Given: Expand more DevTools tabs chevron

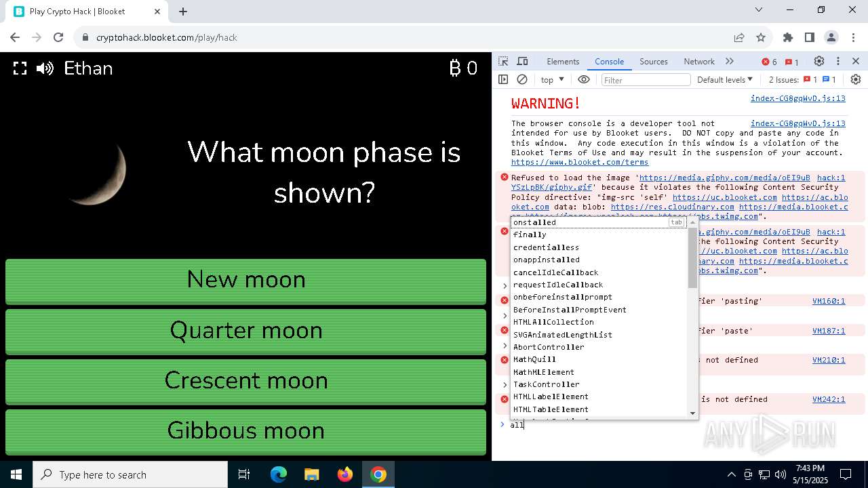Looking at the screenshot, I should click(x=730, y=61).
